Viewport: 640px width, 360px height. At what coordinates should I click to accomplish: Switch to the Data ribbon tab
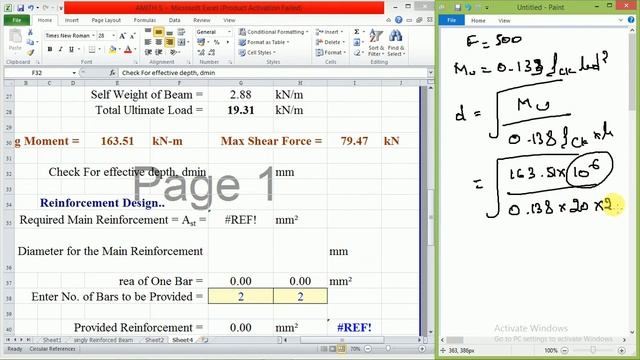point(174,20)
